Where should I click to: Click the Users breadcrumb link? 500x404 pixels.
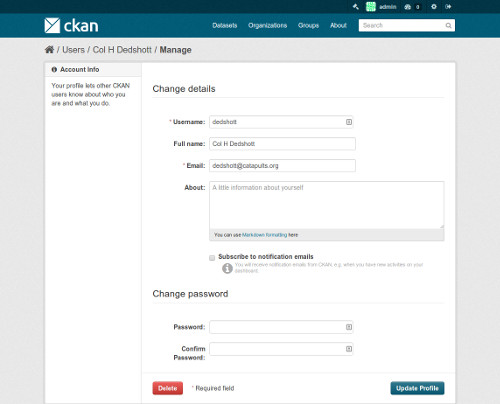73,50
